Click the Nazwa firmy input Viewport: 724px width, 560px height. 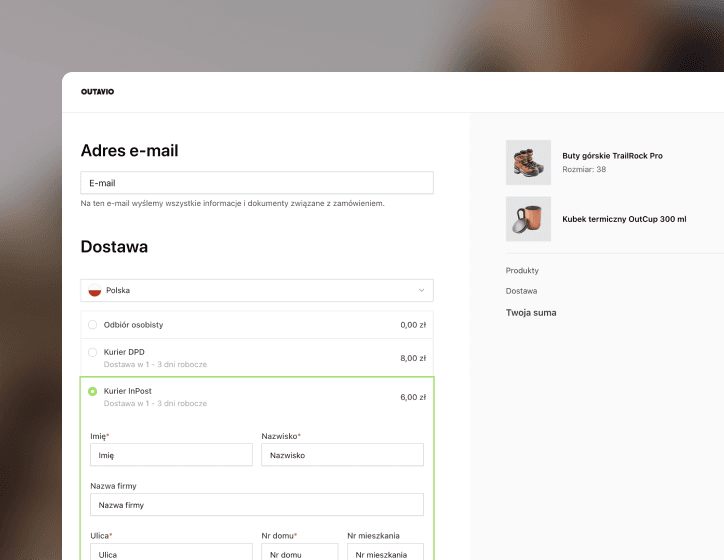click(x=256, y=505)
